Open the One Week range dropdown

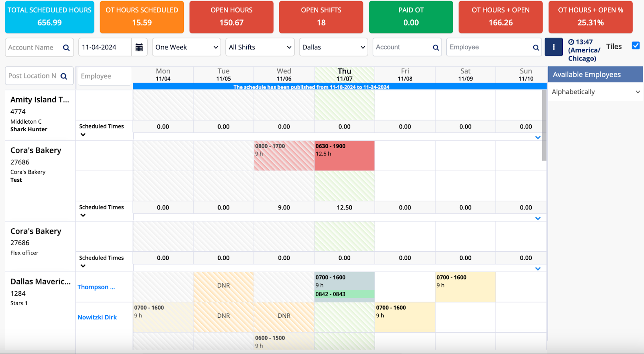186,47
